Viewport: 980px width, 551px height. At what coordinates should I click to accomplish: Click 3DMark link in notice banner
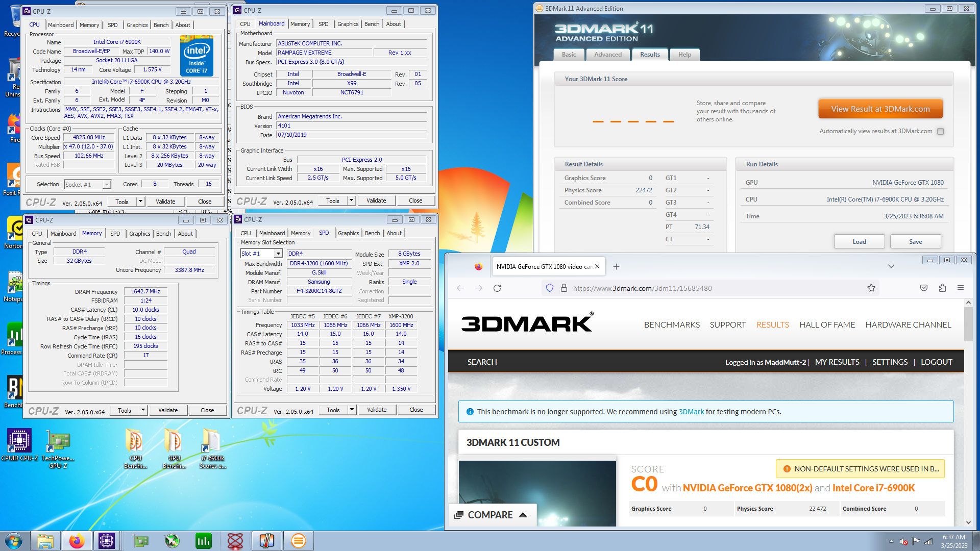691,412
